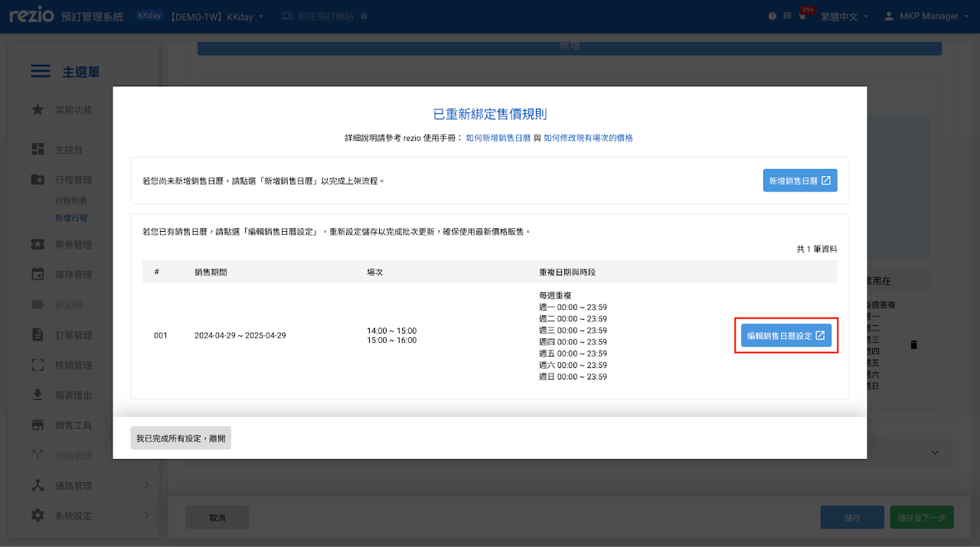Click 編輯銷售日曆設定 button
Viewport: 980px width, 547px height.
pyautogui.click(x=786, y=336)
